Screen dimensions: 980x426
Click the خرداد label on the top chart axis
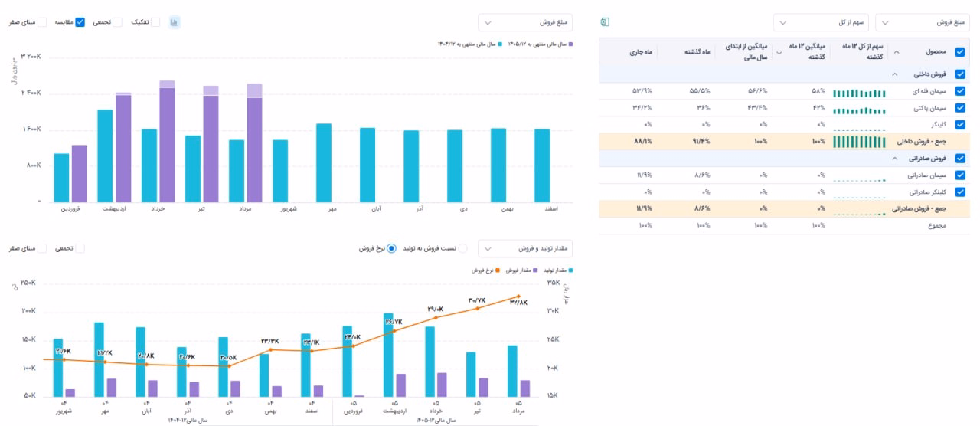[159, 208]
